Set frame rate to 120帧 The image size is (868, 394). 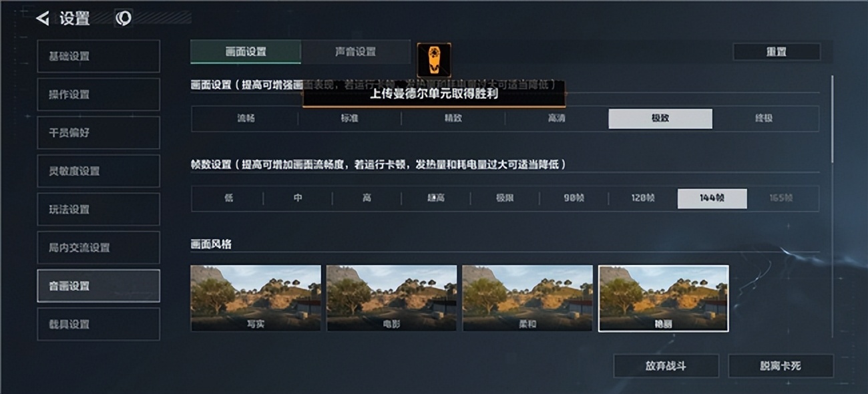(x=643, y=198)
